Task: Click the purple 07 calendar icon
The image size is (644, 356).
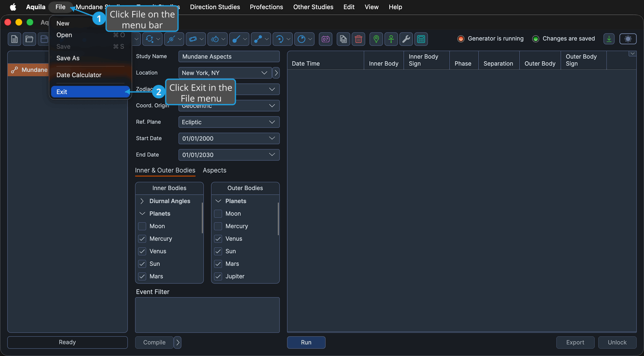Action: tap(326, 39)
